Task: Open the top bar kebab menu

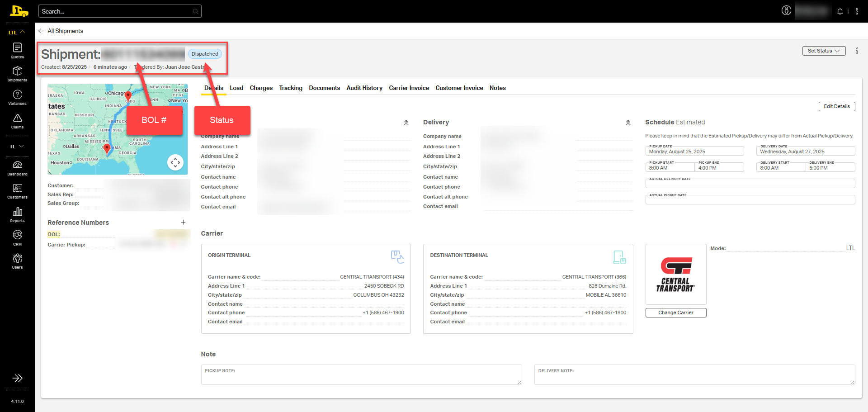Action: click(857, 11)
